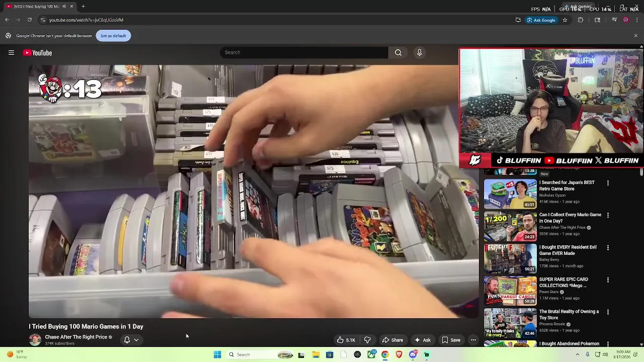Toggle notification bell for this channel

click(127, 340)
